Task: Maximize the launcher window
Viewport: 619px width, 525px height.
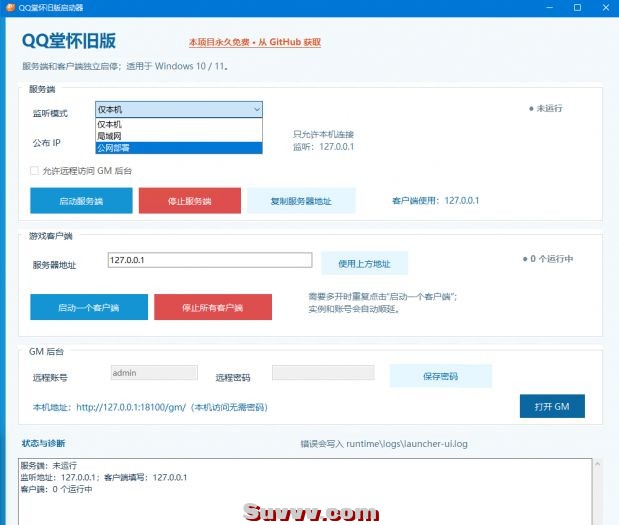Action: 577,8
